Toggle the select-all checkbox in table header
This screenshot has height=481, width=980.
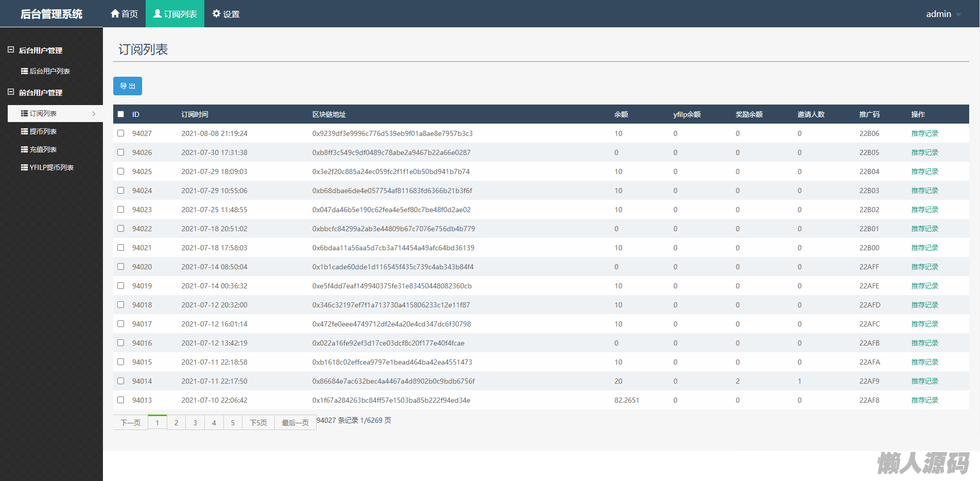coord(121,114)
